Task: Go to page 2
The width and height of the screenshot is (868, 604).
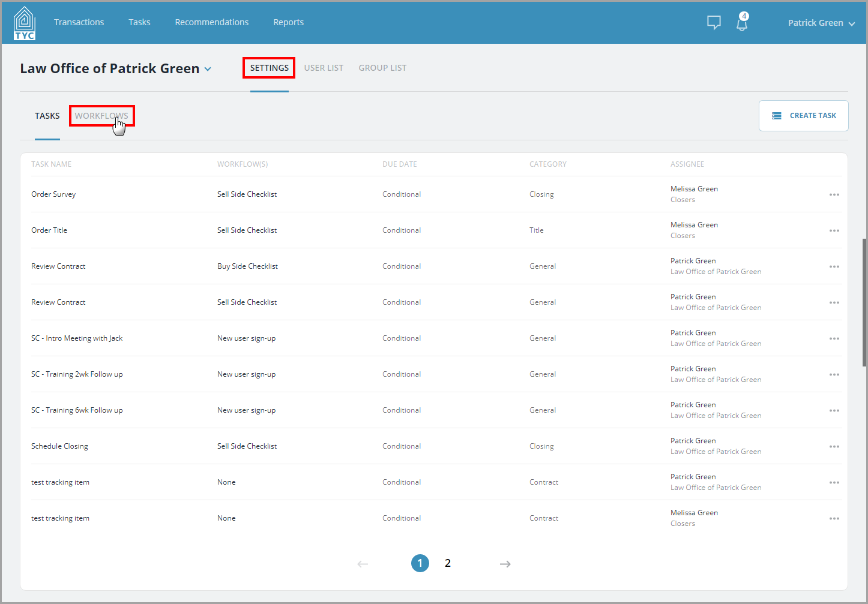Action: tap(448, 563)
